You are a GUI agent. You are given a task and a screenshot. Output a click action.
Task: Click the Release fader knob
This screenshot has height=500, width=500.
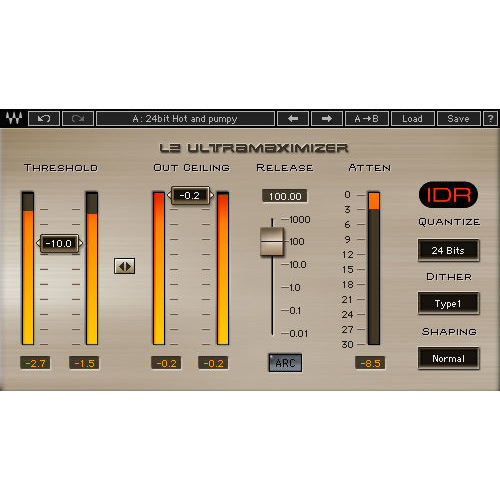272,242
